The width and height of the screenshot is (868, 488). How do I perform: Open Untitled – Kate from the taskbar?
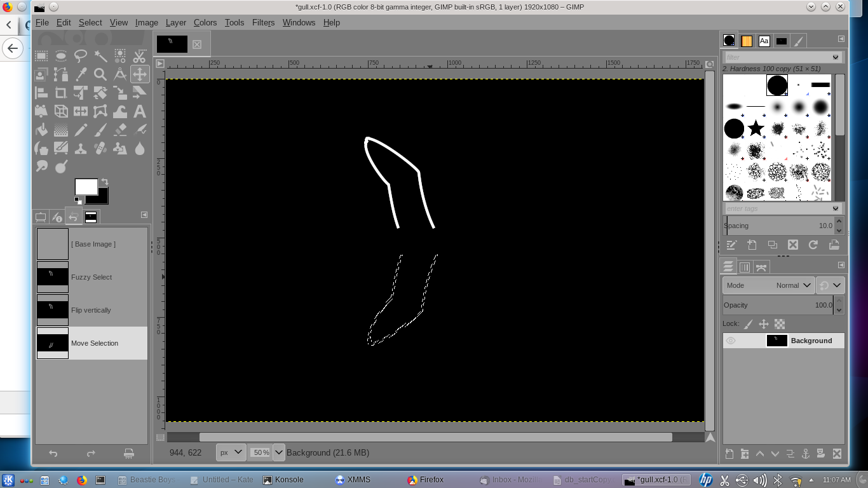222,480
